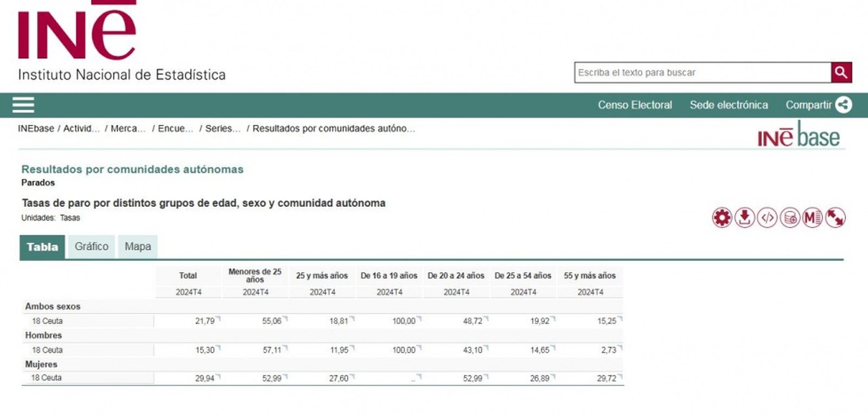868x416 pixels.
Task: Open the methodology M icon
Action: 812,218
